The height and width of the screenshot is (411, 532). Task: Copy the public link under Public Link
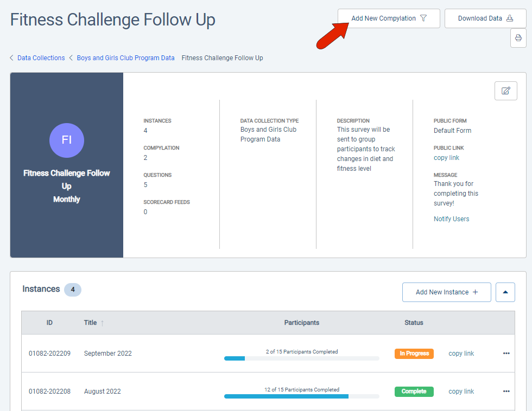coord(446,158)
